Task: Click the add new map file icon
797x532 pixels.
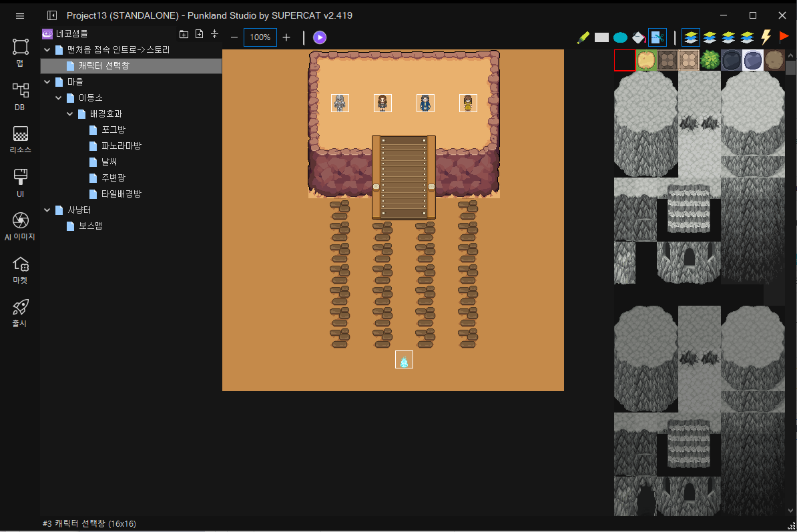Action: click(x=199, y=34)
